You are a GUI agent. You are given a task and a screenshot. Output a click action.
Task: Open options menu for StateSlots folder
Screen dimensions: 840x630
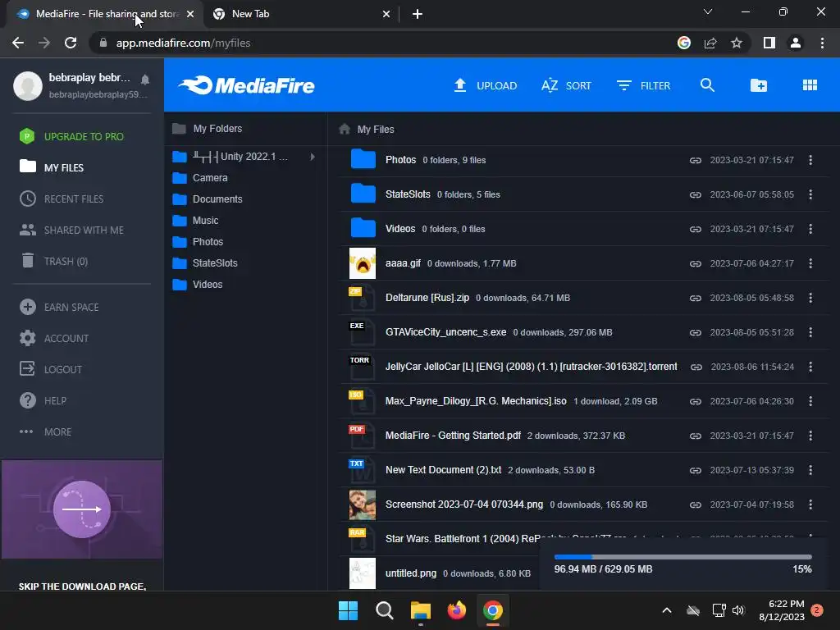click(x=810, y=194)
